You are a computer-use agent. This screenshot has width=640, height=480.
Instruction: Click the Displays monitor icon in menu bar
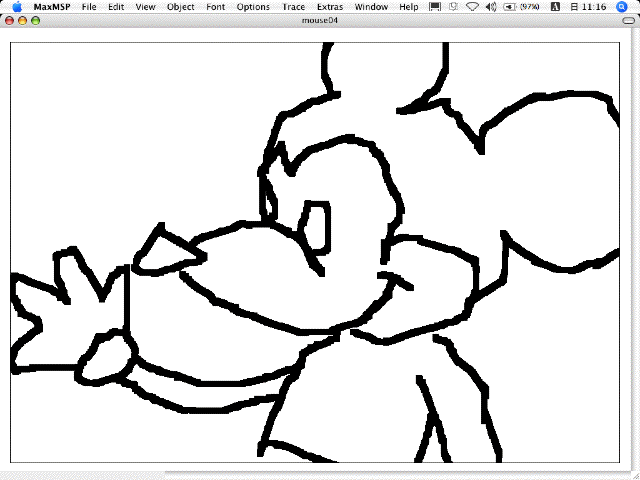pos(435,7)
